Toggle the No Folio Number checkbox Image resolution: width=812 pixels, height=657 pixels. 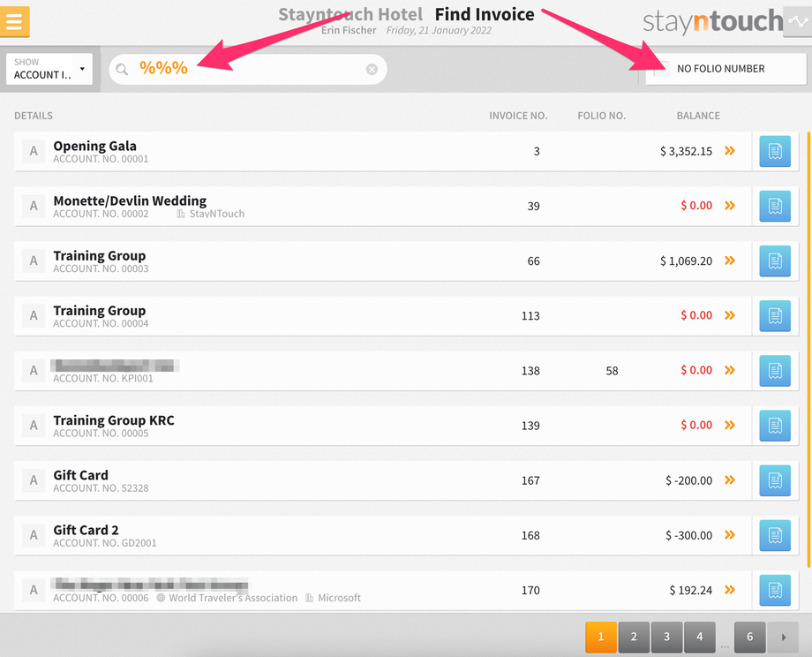click(x=661, y=68)
